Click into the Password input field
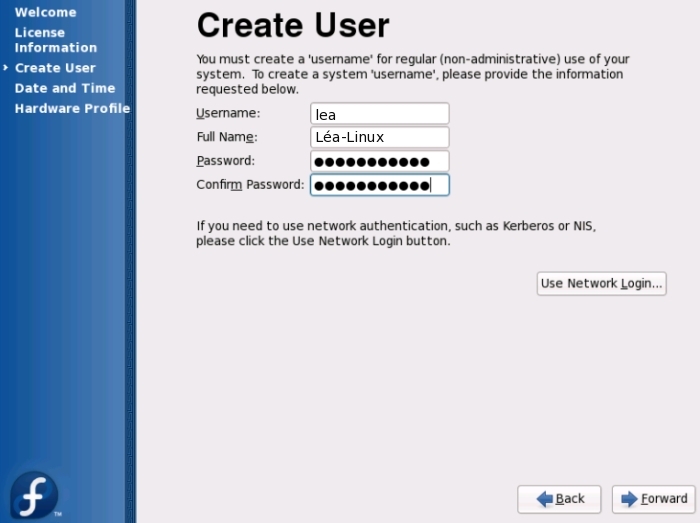This screenshot has width=700, height=523. point(379,161)
